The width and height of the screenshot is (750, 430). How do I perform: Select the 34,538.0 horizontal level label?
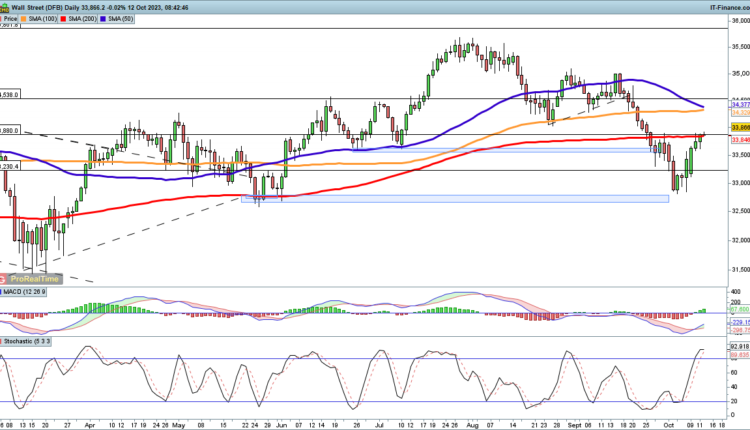coord(11,95)
